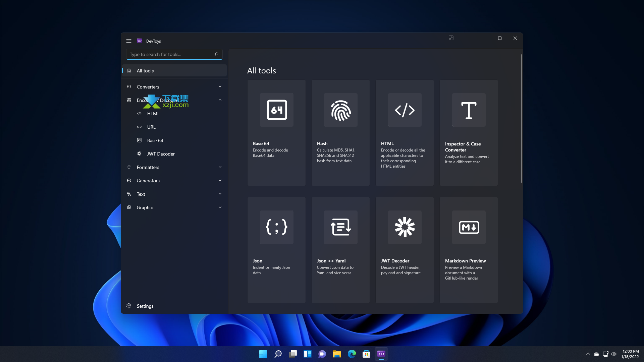Viewport: 644px width, 362px height.
Task: Select the Hash calculator tool
Action: click(x=340, y=133)
